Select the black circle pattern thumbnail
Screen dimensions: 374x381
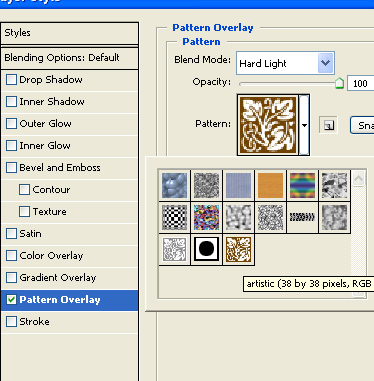[x=206, y=249]
